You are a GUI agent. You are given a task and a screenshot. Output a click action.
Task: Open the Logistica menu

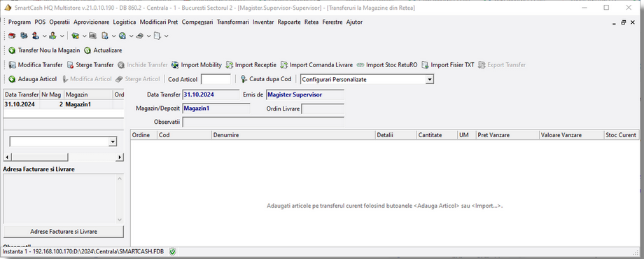(125, 22)
